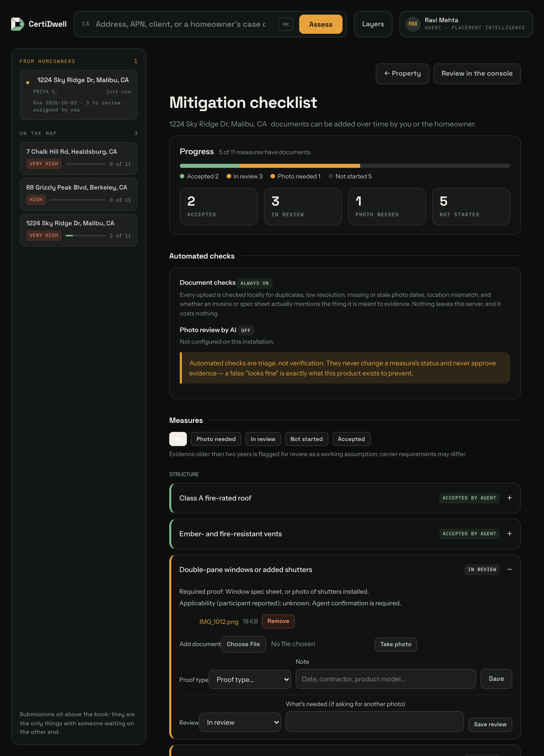The image size is (544, 756).
Task: Click the Not Started count tile
Action: coord(471,207)
